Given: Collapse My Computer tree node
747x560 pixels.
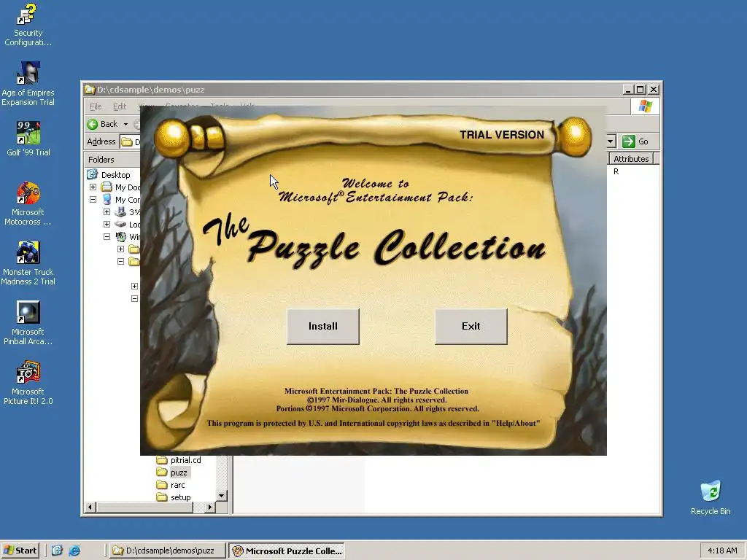Looking at the screenshot, I should click(93, 200).
